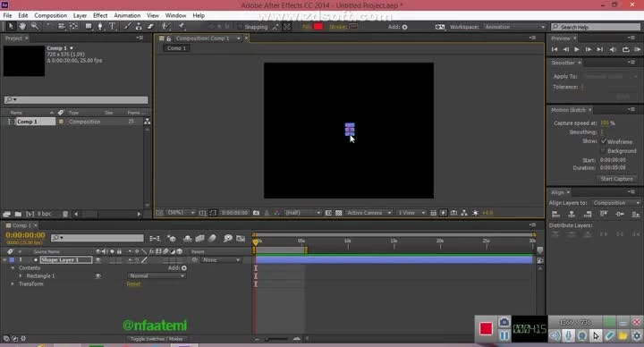Open the File menu
Image resolution: width=644 pixels, height=347 pixels.
tap(7, 15)
